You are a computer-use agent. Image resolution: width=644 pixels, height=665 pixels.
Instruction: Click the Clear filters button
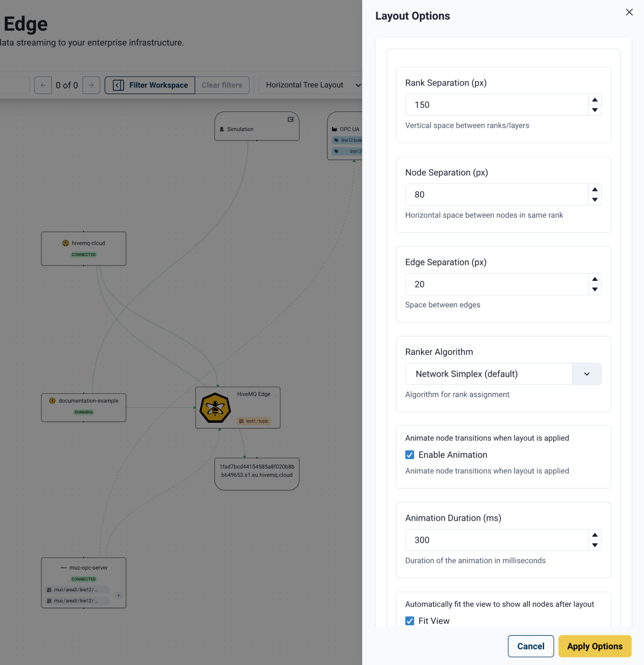[222, 85]
